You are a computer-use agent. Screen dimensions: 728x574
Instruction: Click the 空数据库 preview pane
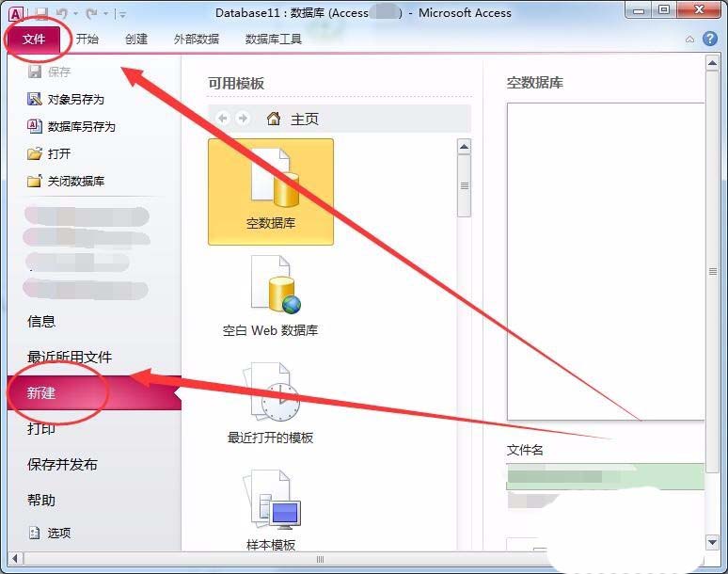[606, 262]
